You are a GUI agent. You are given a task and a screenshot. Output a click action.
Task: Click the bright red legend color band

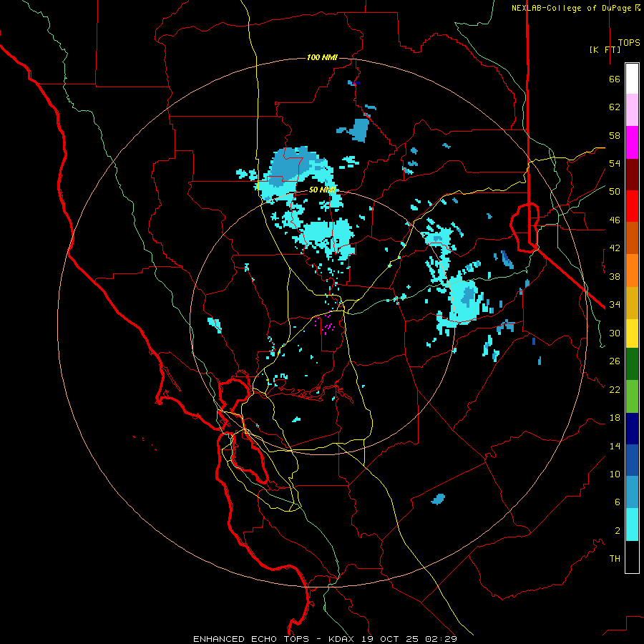click(x=632, y=206)
